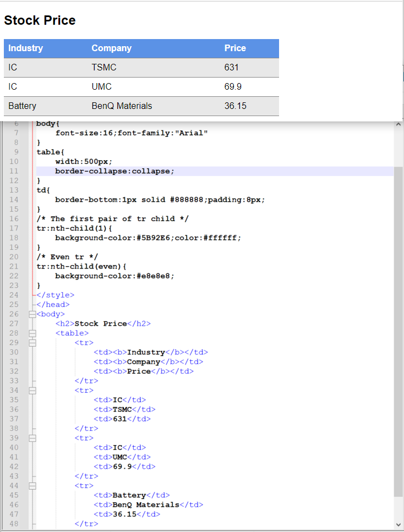Click the 36.15 price cell
Screen dimensions: 404x532
click(x=235, y=106)
